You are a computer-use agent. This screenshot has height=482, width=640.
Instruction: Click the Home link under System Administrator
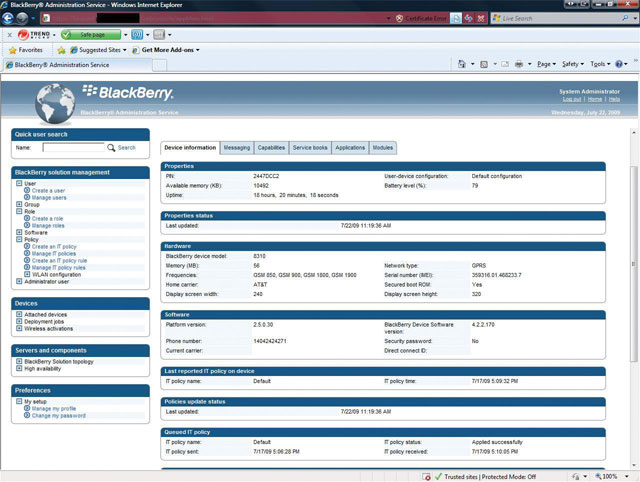[x=595, y=99]
